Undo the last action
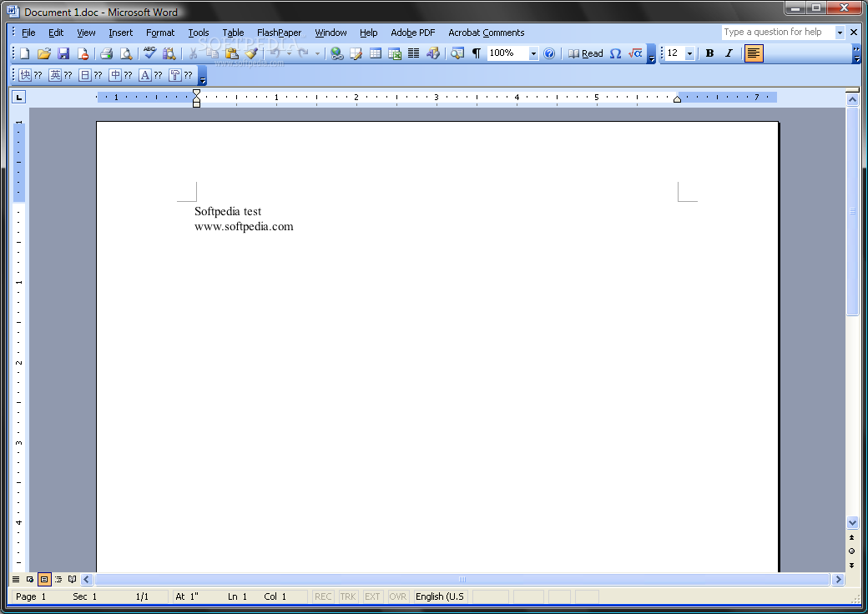This screenshot has width=868, height=614. pyautogui.click(x=275, y=53)
